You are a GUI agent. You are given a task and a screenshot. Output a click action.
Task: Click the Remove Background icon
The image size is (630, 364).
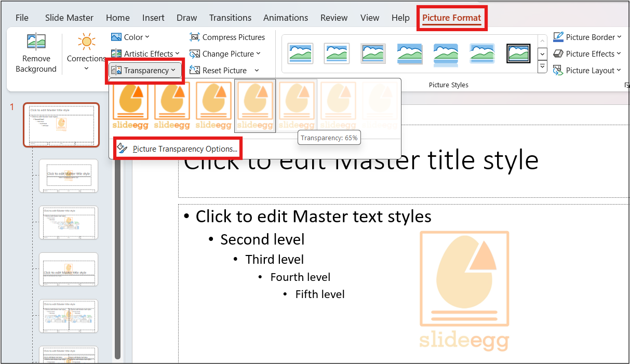point(36,53)
